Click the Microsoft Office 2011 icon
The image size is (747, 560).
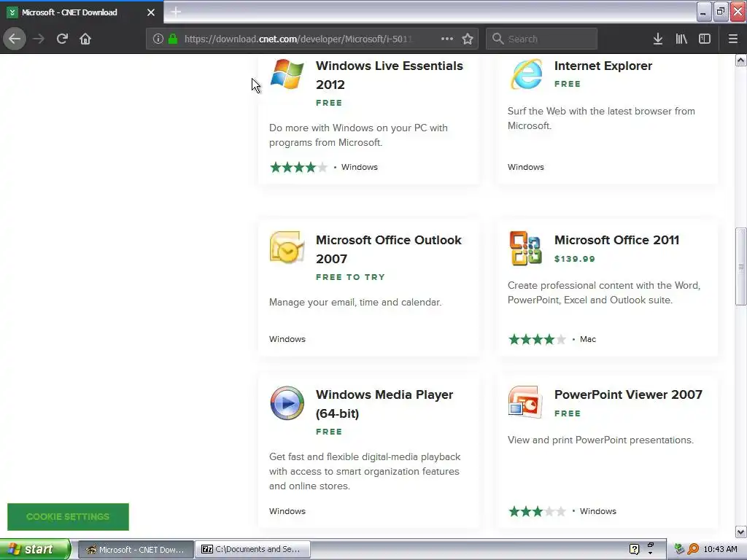(x=525, y=248)
